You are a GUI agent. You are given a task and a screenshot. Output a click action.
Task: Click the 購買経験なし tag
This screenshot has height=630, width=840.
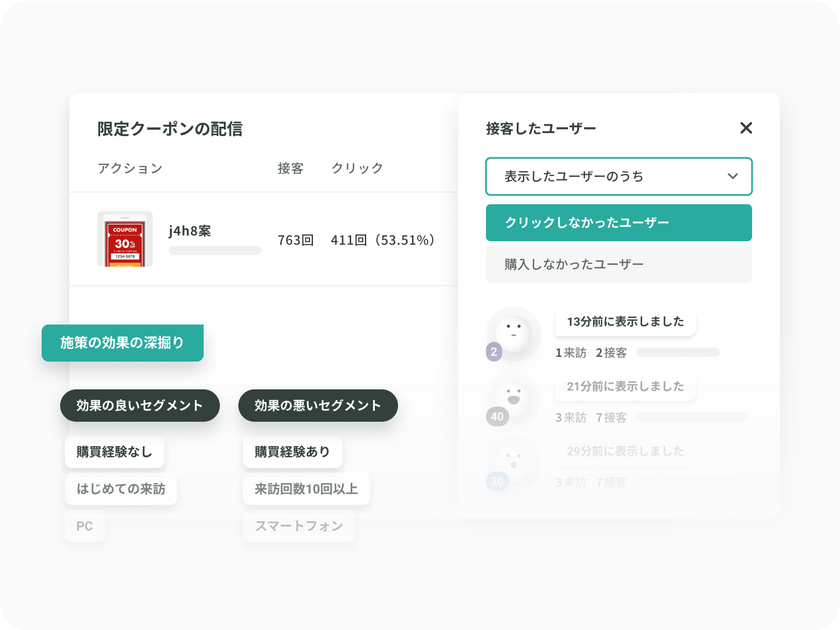click(115, 452)
